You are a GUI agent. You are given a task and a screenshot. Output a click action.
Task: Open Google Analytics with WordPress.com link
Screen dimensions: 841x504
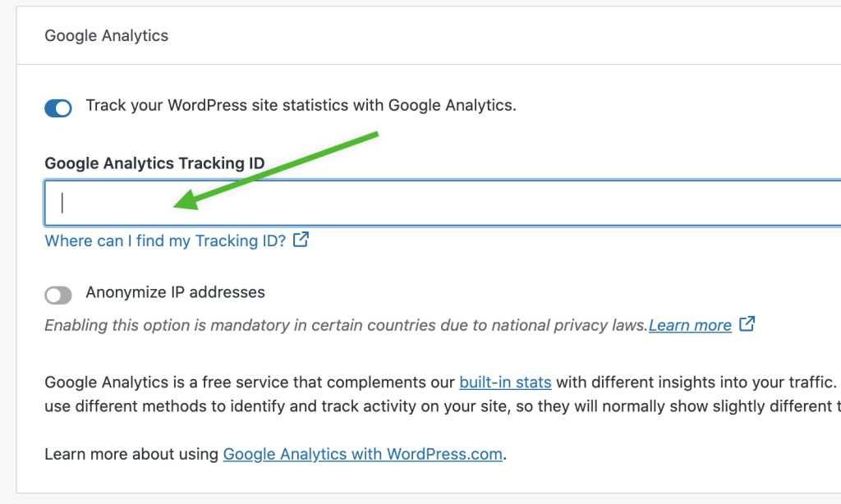point(362,454)
